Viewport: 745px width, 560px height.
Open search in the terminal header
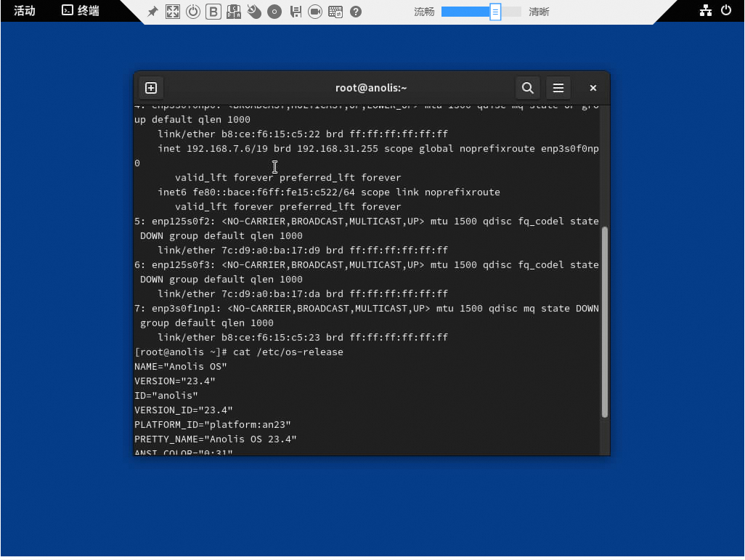point(528,88)
